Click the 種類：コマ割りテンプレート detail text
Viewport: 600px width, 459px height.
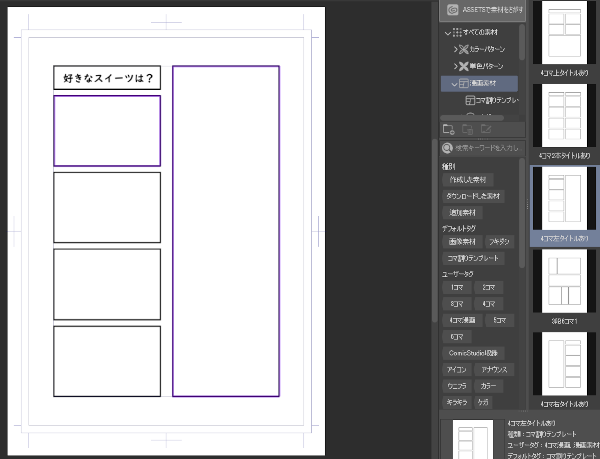pos(542,435)
